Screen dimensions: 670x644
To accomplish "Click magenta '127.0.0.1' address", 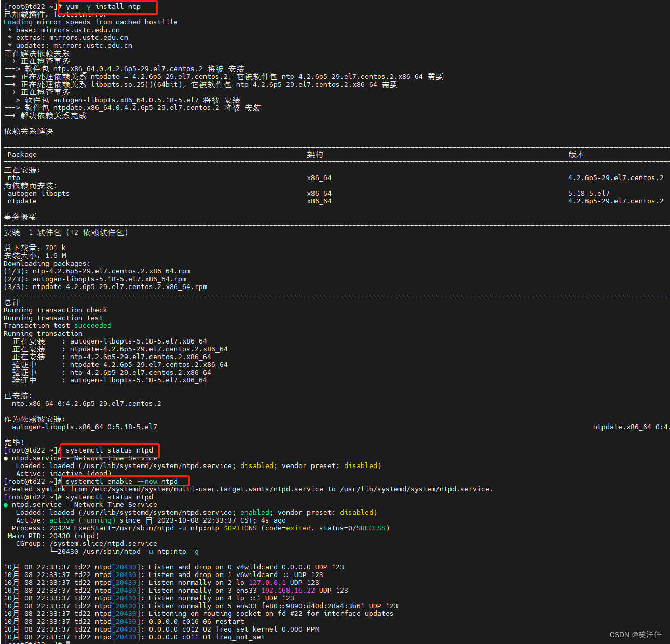I will (x=267, y=583).
